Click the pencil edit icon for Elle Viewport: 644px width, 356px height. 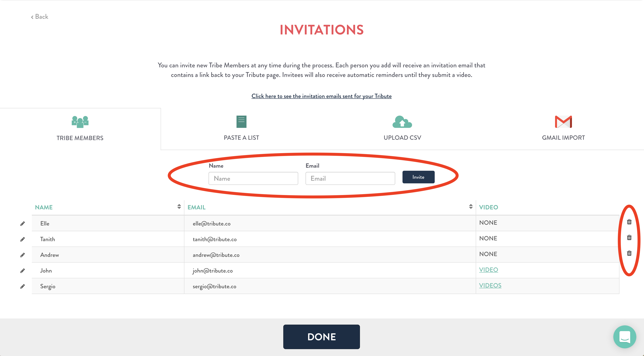tap(22, 223)
